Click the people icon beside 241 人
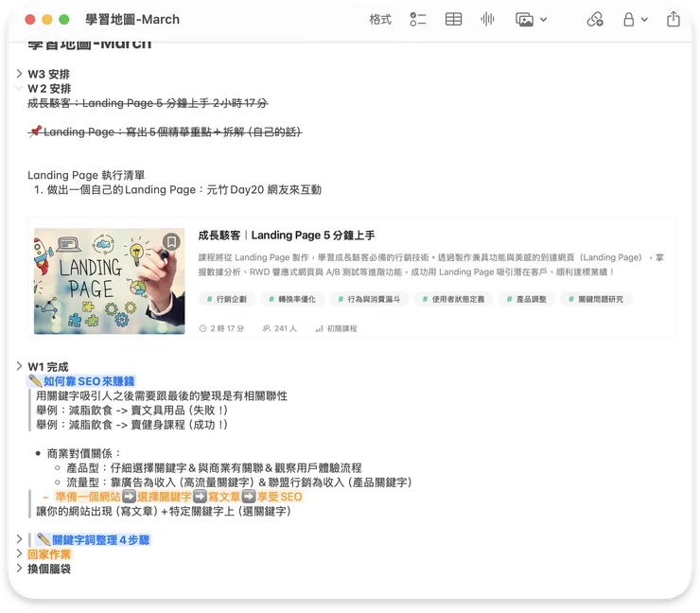Screen dimensions: 700x613 click(267, 328)
